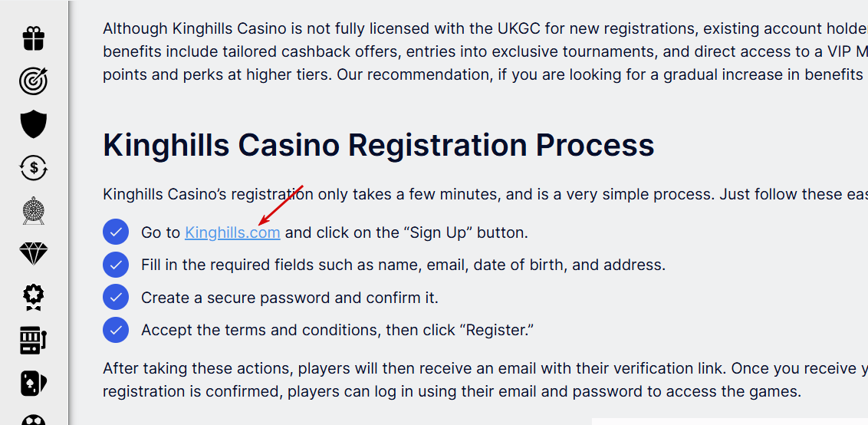
Task: Click the target bullseye sidebar icon
Action: (x=33, y=81)
